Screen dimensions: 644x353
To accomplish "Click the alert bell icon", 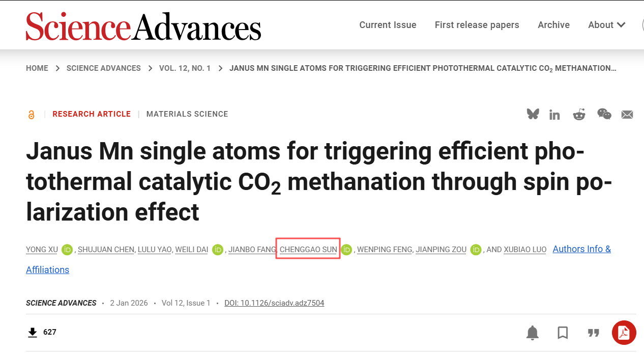I will pos(533,333).
